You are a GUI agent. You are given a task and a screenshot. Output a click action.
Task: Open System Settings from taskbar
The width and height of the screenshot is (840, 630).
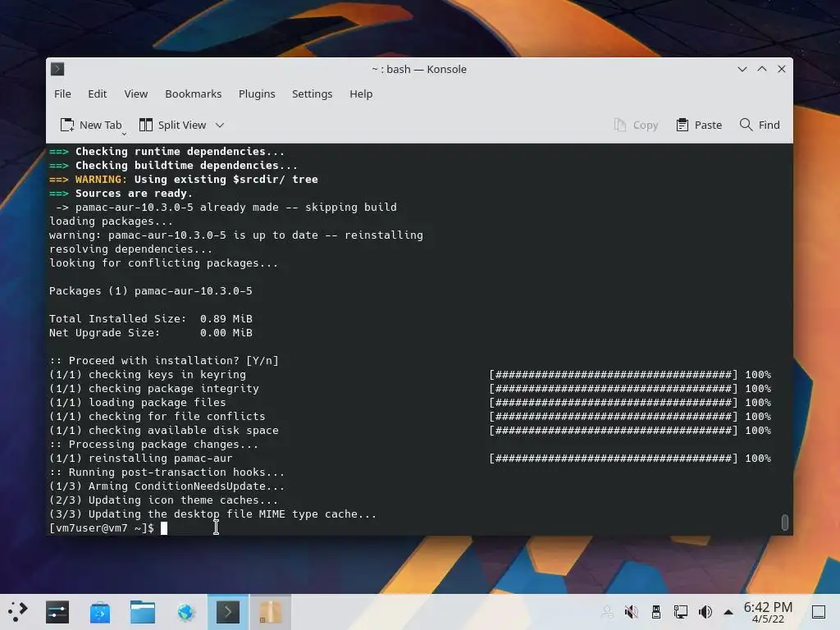click(x=57, y=612)
